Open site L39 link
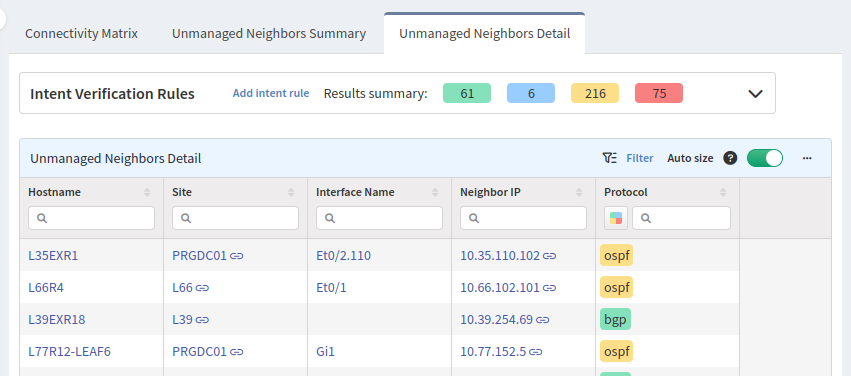Image resolution: width=851 pixels, height=376 pixels. pos(182,319)
